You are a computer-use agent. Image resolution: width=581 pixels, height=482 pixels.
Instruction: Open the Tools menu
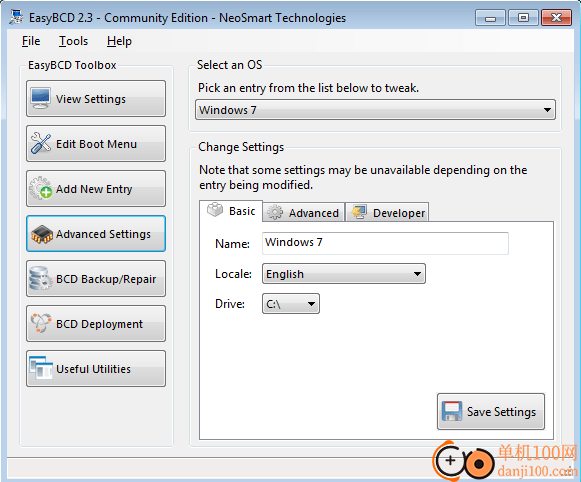73,41
